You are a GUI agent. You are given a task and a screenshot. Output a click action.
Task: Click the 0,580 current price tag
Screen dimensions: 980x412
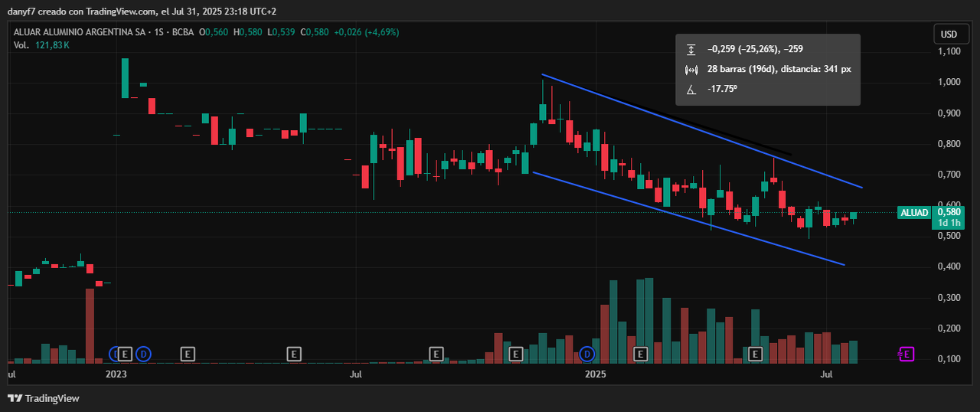(949, 212)
